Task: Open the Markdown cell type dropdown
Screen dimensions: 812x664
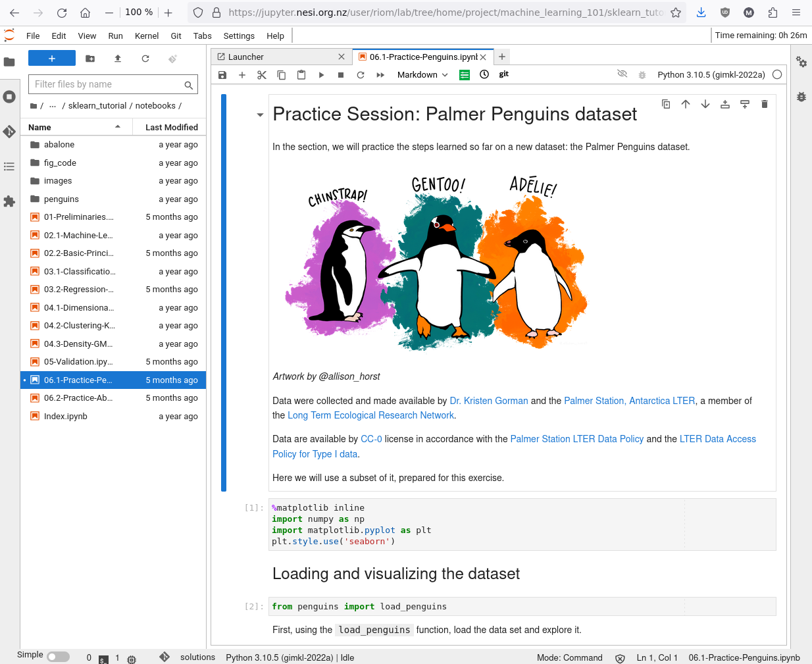Action: coord(422,74)
